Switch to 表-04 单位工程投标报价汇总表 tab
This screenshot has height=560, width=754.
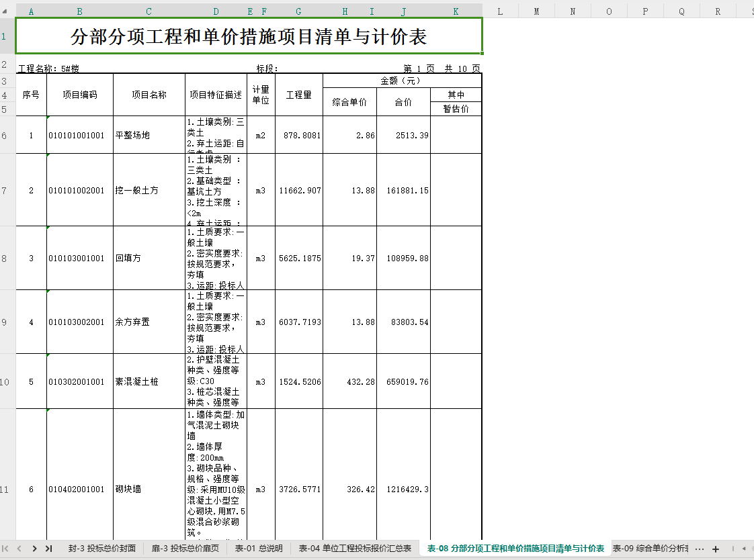(355, 549)
